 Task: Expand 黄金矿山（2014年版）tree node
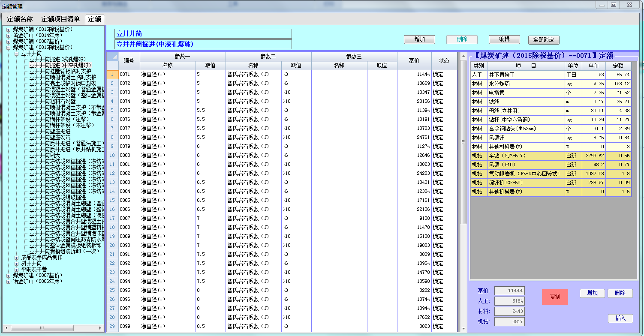click(8, 35)
